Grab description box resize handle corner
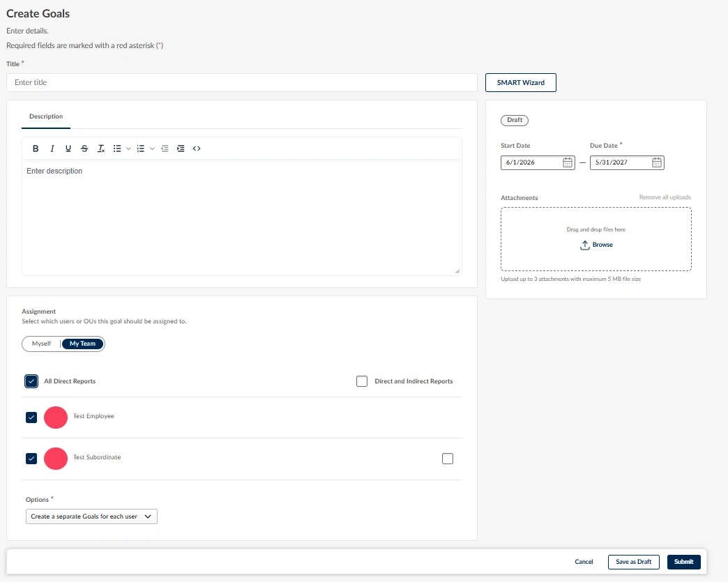The height and width of the screenshot is (582, 728). pos(457,271)
